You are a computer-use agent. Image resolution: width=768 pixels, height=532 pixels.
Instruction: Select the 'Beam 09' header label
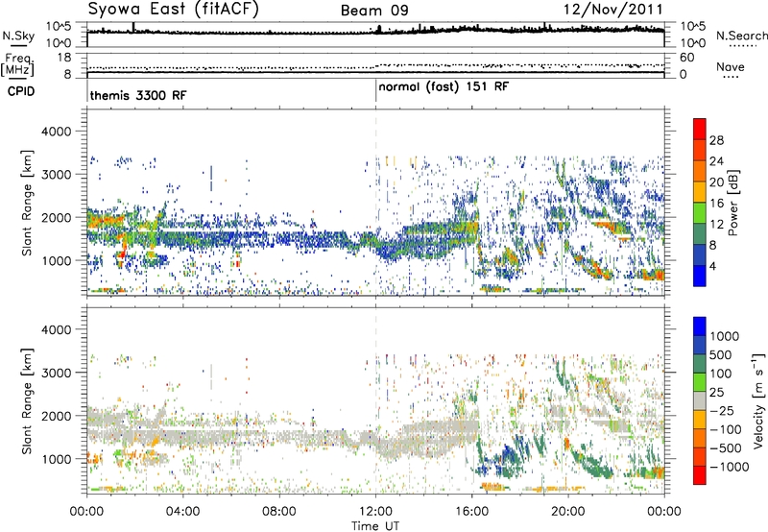point(374,11)
